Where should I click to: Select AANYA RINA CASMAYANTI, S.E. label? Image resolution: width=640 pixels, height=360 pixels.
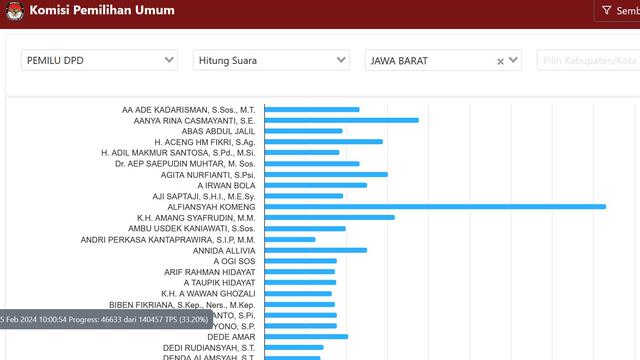click(194, 121)
